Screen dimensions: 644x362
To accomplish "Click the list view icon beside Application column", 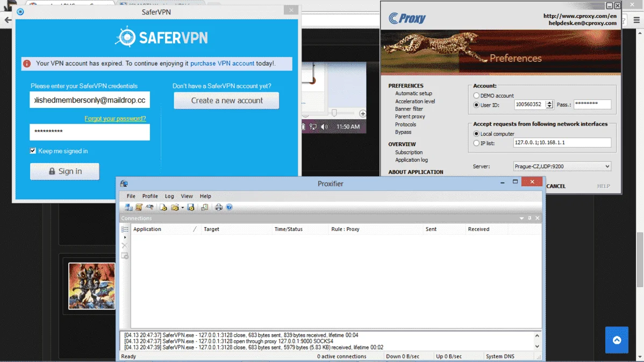I will click(125, 229).
